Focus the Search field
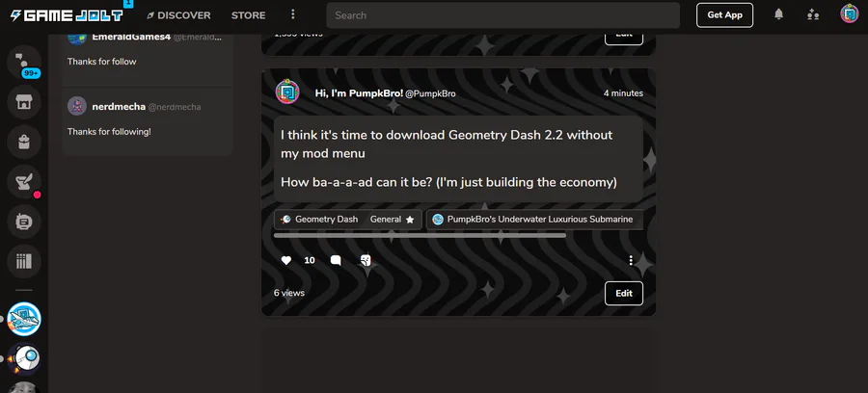This screenshot has height=393, width=868. click(502, 15)
